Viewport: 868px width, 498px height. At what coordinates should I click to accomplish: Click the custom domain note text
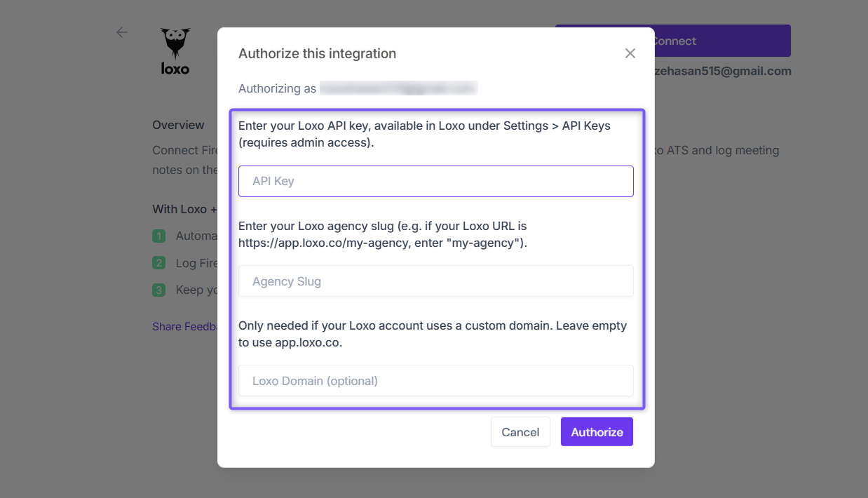pos(433,334)
